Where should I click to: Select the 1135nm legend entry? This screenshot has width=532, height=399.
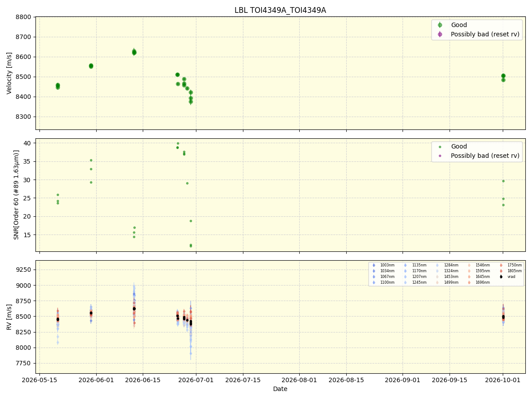[416, 265]
